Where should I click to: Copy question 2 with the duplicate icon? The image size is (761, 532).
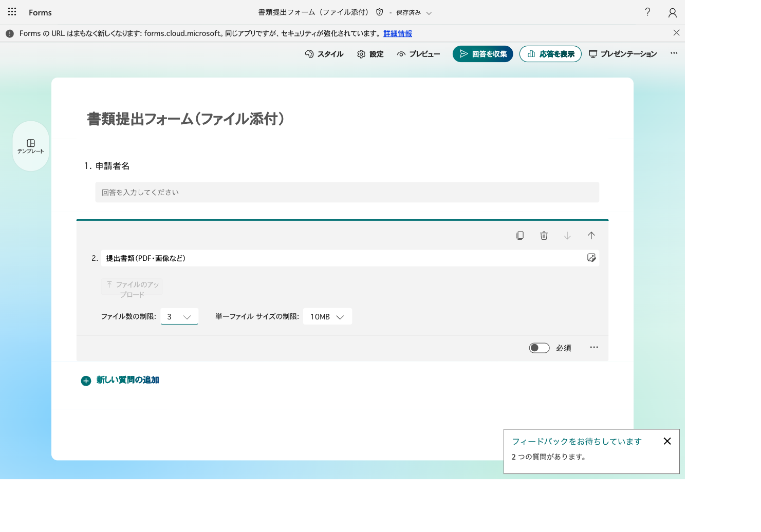pyautogui.click(x=520, y=235)
